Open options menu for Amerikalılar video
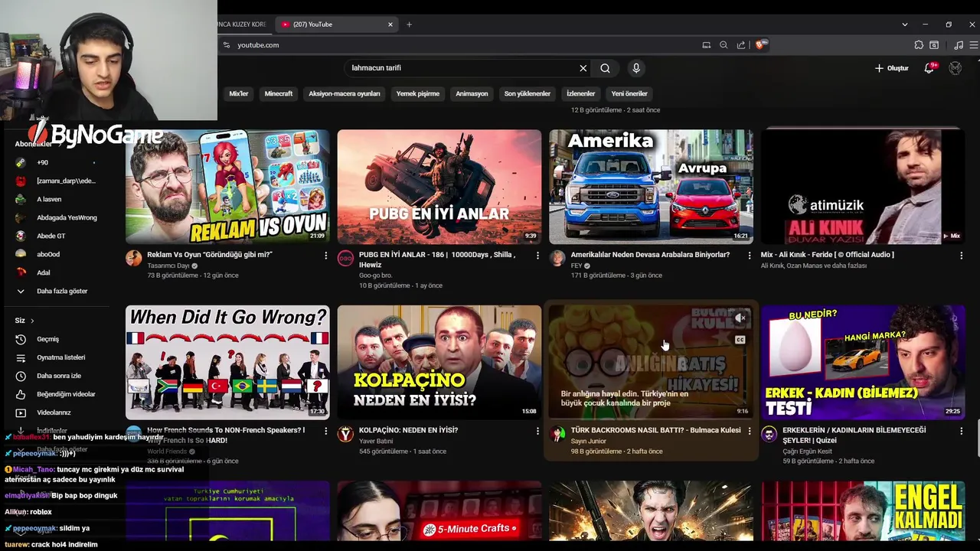980x551 pixels. (x=750, y=256)
